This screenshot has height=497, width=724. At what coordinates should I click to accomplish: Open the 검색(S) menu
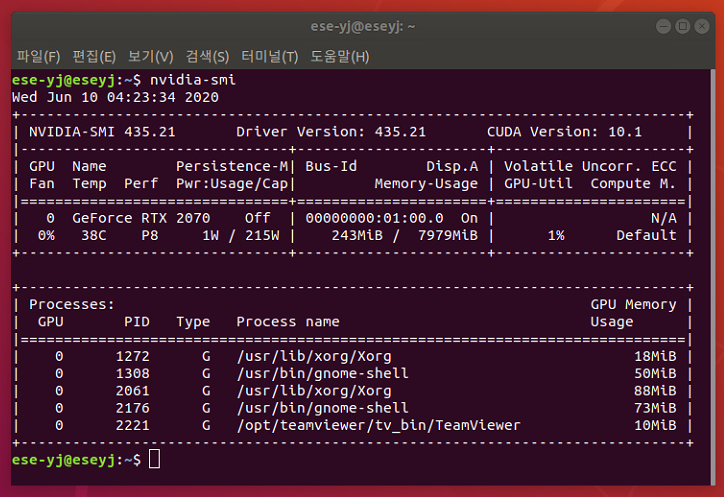click(x=207, y=56)
